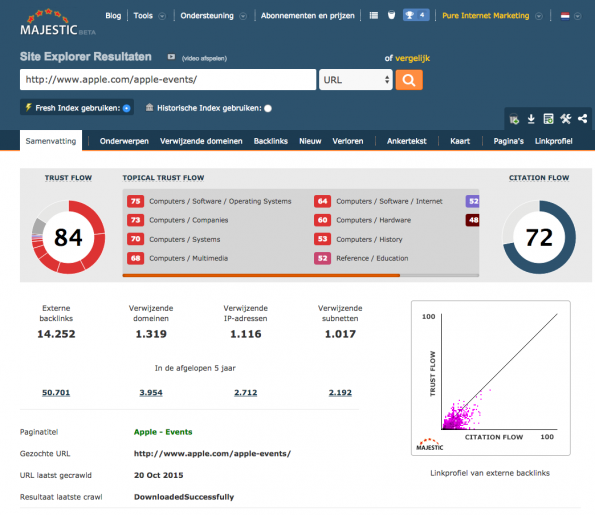
Task: Click the DownloadedSuccessfully crawl result
Action: (x=184, y=497)
